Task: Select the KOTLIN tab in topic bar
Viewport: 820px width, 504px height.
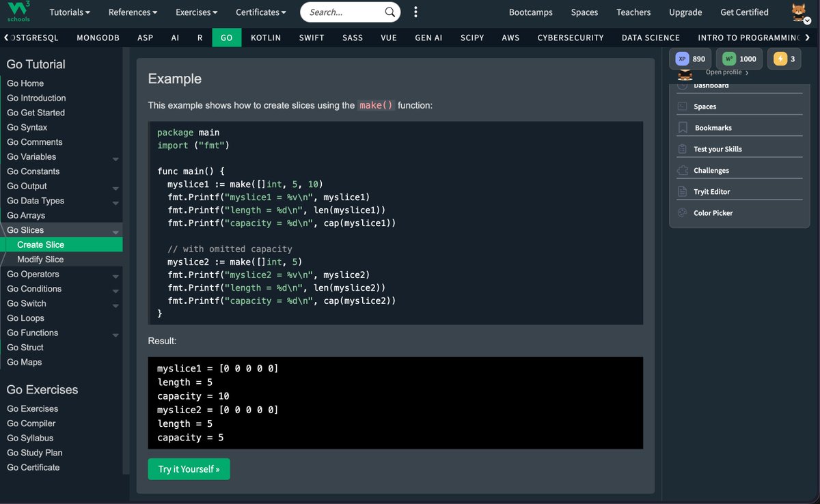Action: (266, 38)
